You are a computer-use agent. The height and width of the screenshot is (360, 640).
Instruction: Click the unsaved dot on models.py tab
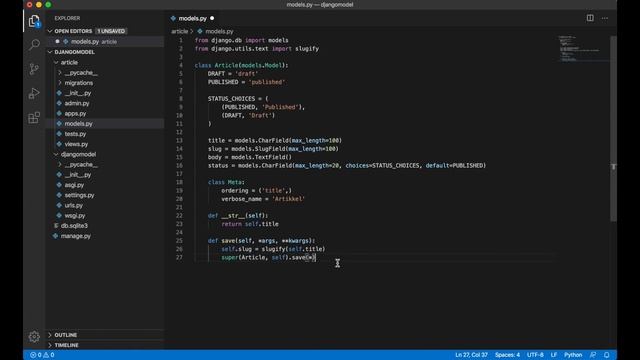(212, 18)
